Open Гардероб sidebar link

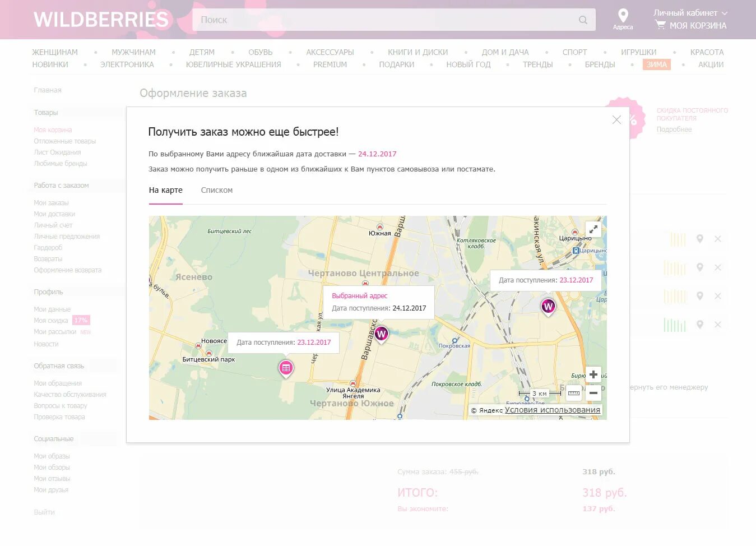coord(48,248)
